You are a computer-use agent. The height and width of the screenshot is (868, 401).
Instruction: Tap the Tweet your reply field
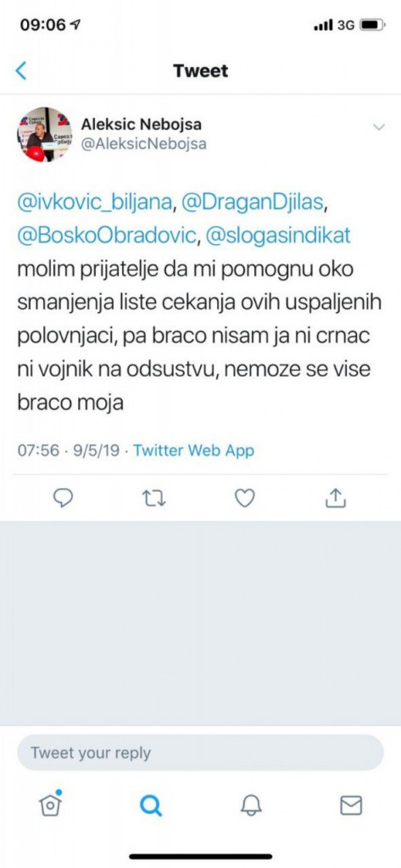[x=200, y=753]
